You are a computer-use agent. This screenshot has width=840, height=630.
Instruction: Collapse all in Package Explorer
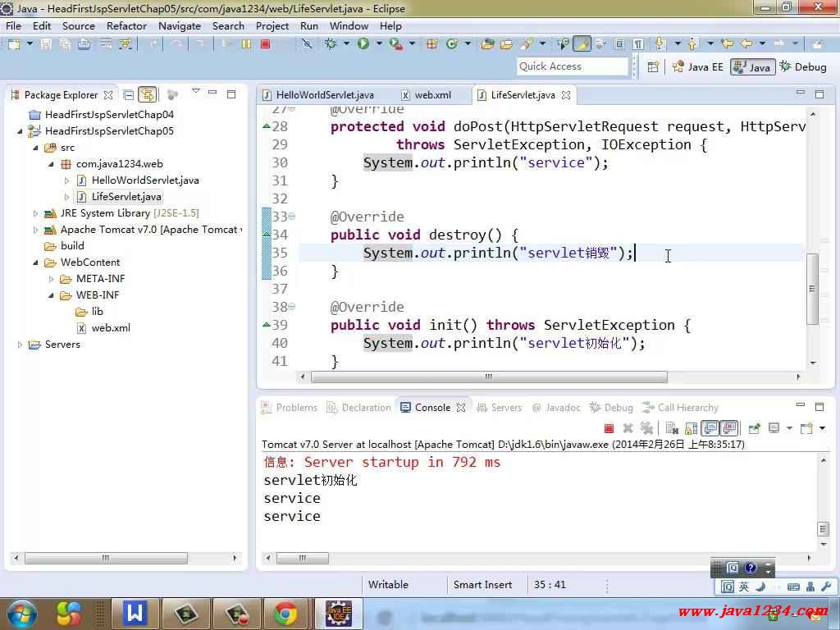click(x=129, y=95)
